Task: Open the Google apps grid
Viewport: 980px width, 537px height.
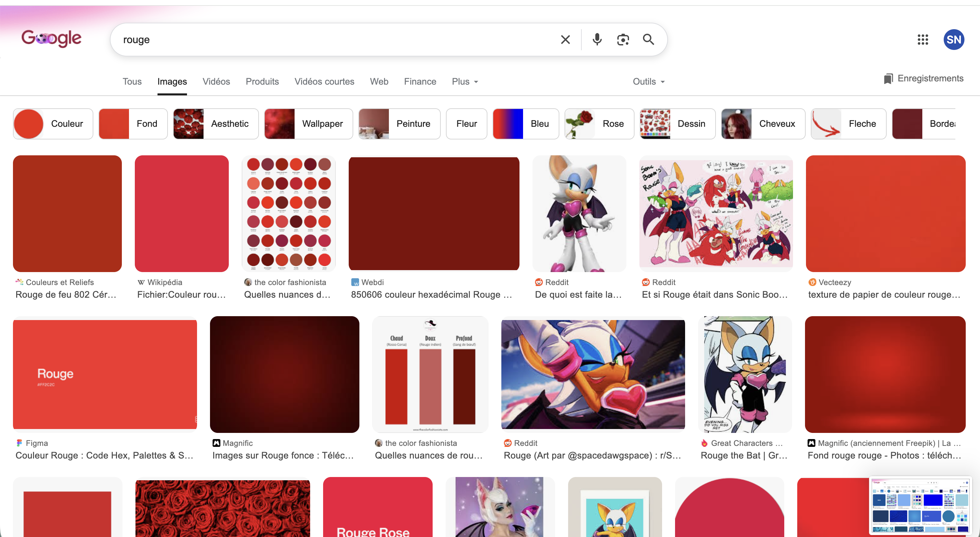Action: (923, 40)
